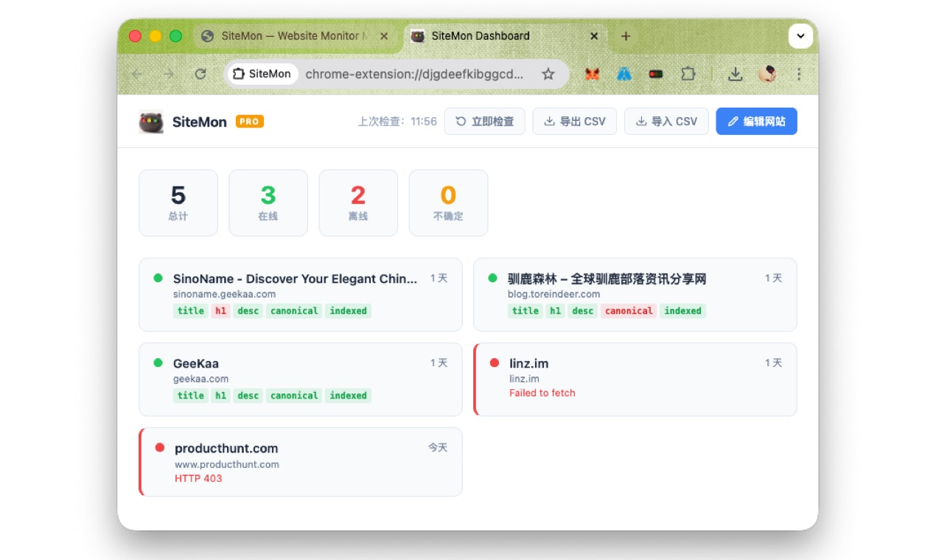Expand the tab search chevron
936x560 pixels.
pyautogui.click(x=800, y=36)
